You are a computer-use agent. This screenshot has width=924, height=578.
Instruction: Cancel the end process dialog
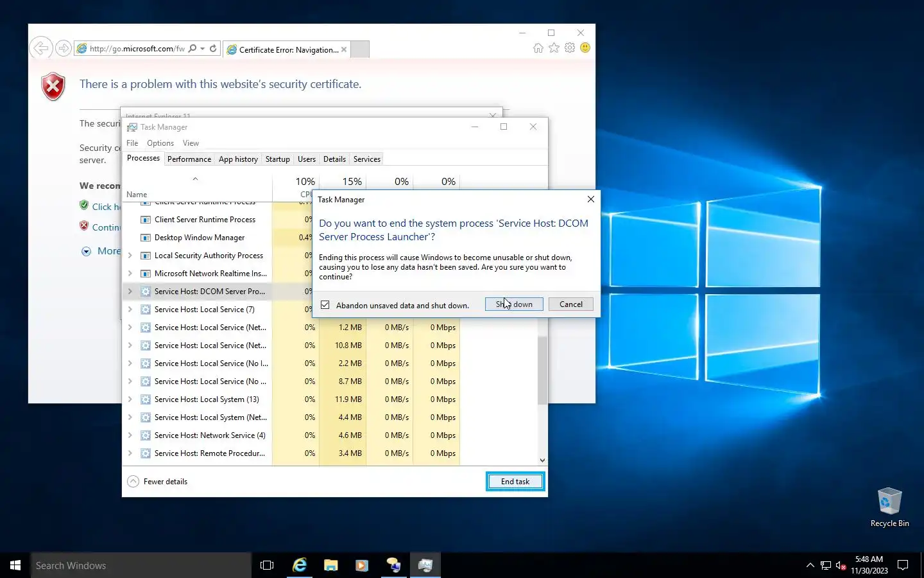click(x=570, y=304)
